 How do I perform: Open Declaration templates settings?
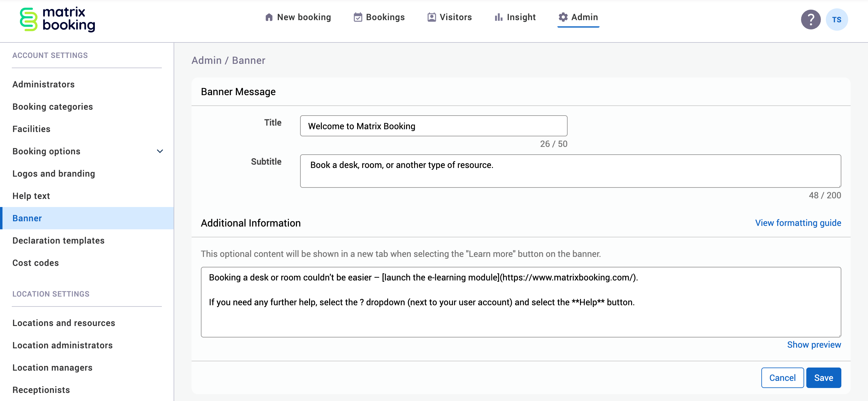pos(58,240)
